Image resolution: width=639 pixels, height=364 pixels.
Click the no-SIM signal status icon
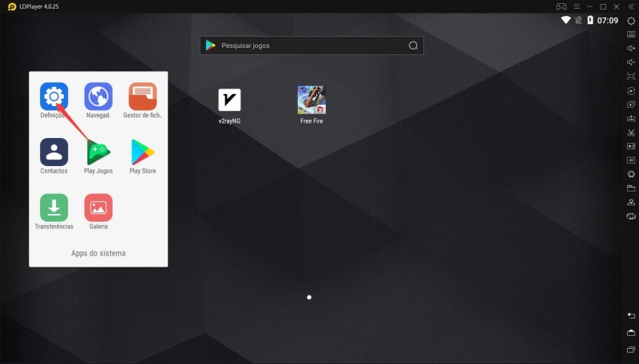coord(578,21)
